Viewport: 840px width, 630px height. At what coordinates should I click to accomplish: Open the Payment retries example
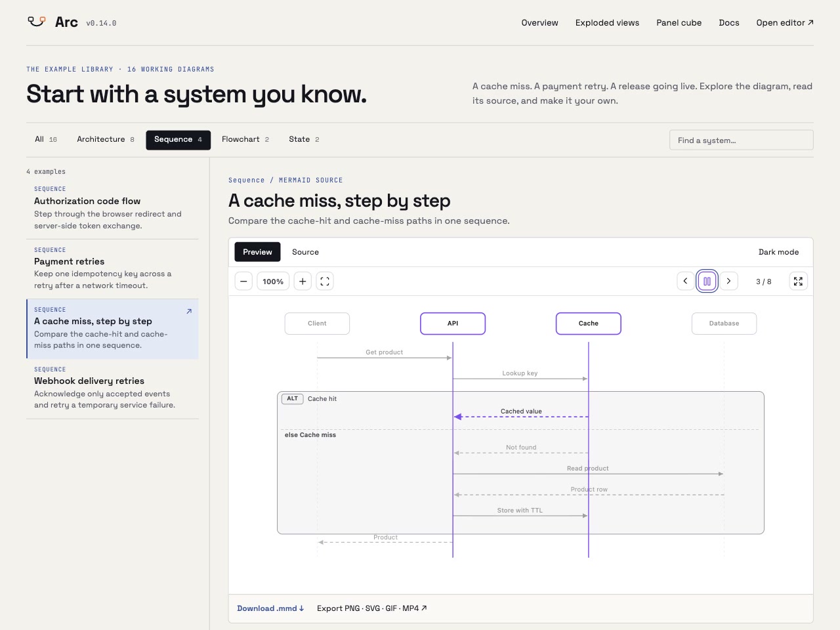(112, 268)
